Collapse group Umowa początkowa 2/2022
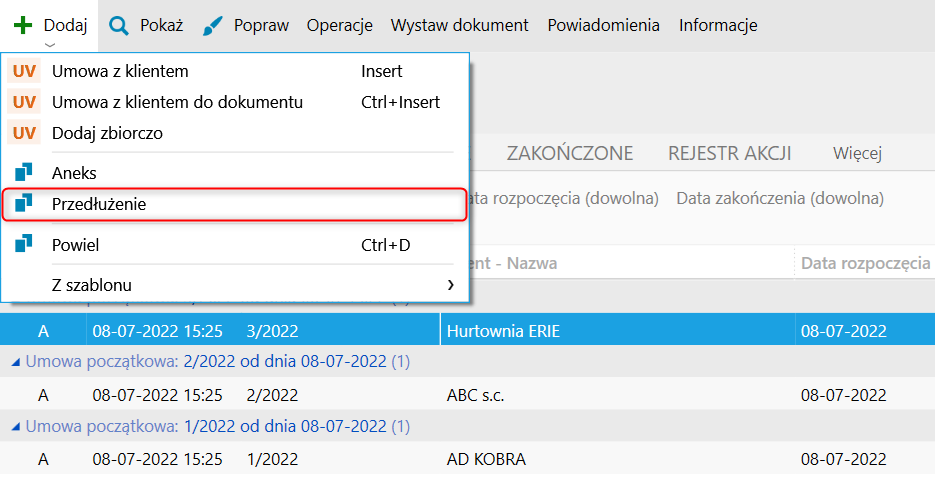This screenshot has width=935, height=477. 15,361
